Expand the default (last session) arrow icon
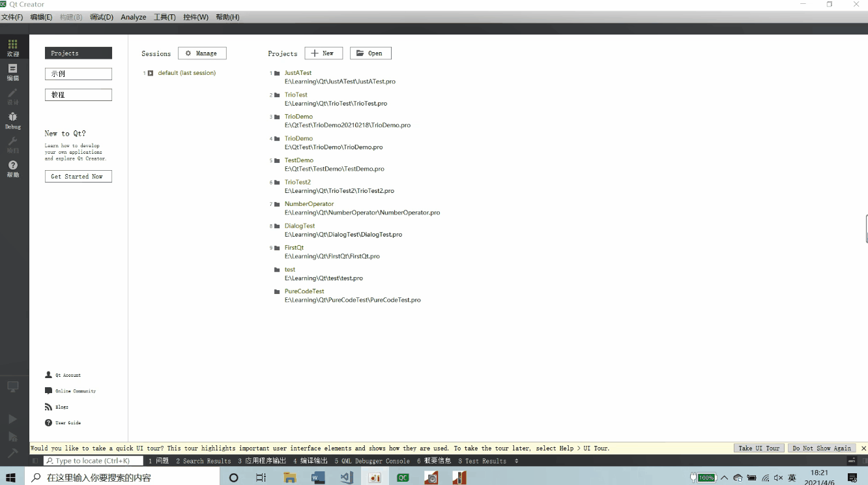 (151, 73)
